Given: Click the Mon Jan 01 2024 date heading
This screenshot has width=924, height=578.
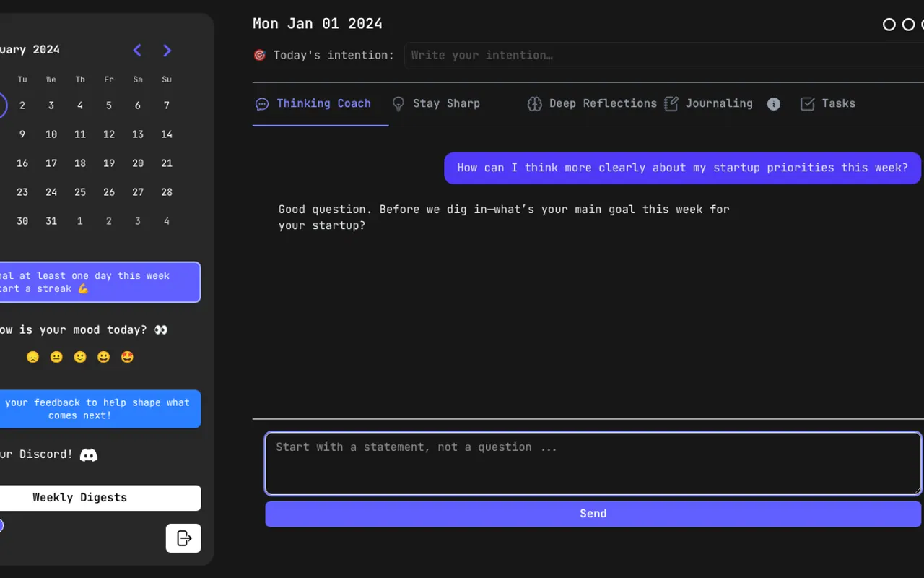Looking at the screenshot, I should click(318, 24).
